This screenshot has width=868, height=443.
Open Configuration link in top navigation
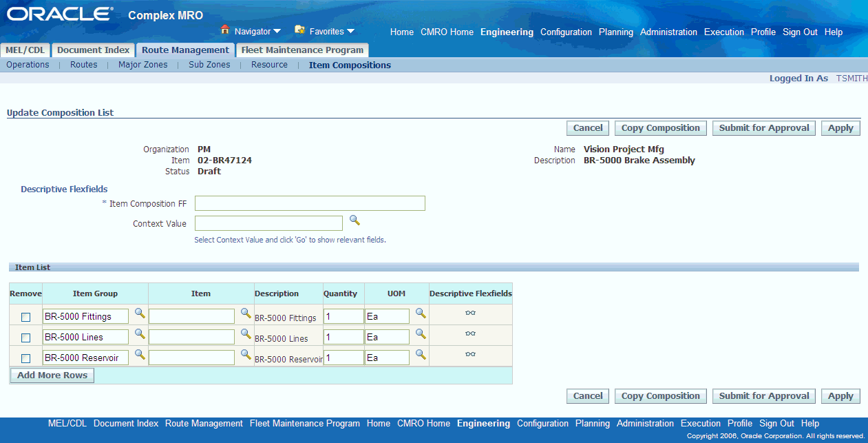[x=566, y=32]
